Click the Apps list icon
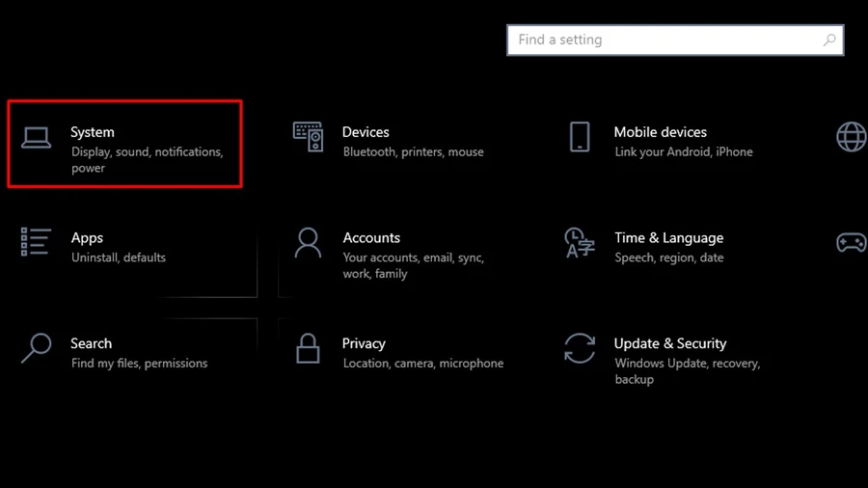The width and height of the screenshot is (868, 488). (x=36, y=242)
